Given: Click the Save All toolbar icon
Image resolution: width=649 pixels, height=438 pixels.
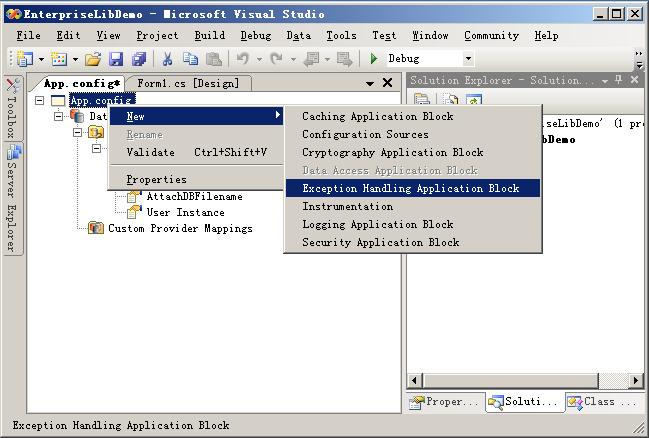Looking at the screenshot, I should click(139, 59).
